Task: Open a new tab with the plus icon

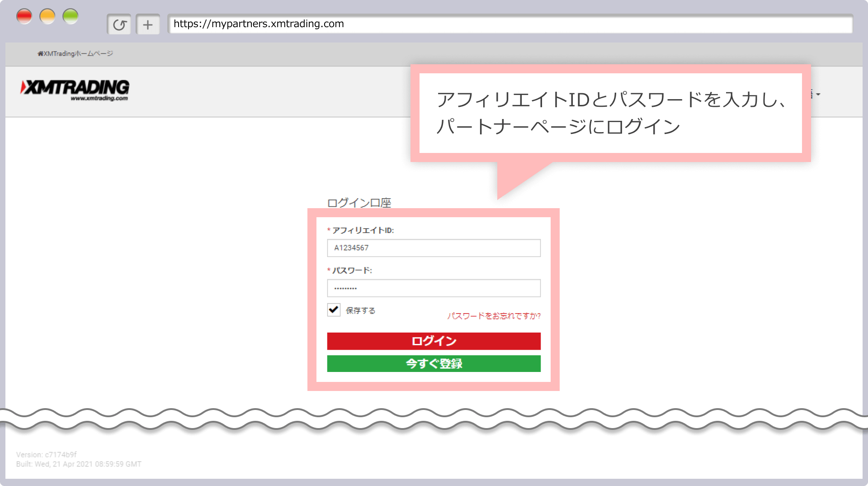Action: (148, 24)
